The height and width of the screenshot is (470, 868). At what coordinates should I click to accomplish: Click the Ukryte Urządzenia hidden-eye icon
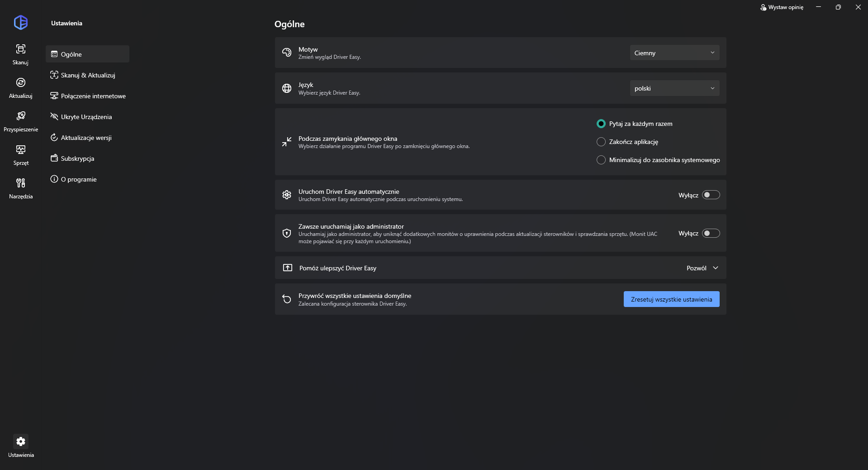point(54,116)
